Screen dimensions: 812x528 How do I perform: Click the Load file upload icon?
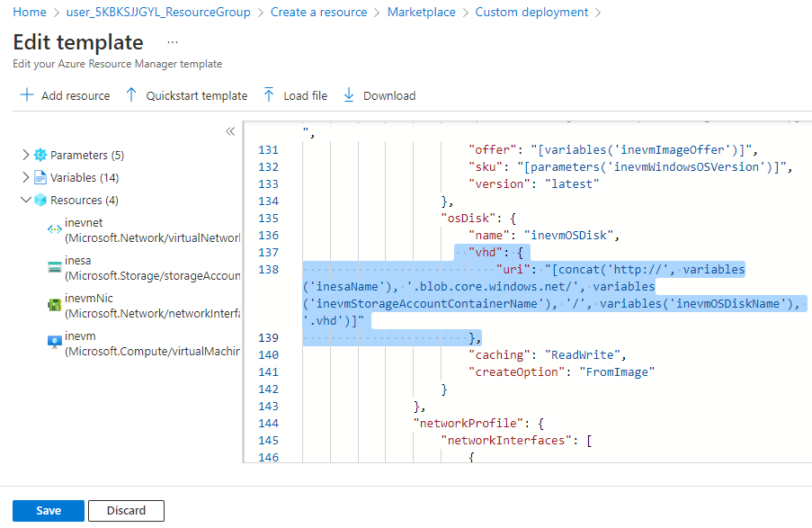point(268,95)
